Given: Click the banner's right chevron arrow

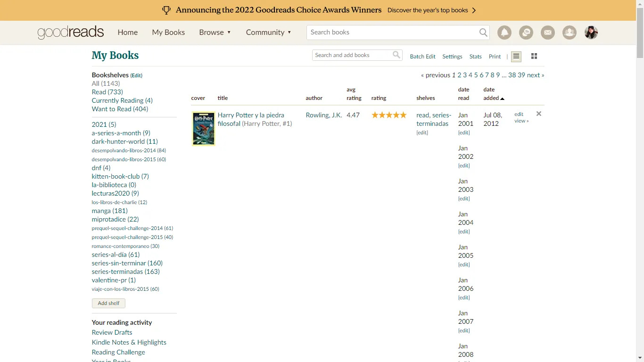Looking at the screenshot, I should coord(474,10).
